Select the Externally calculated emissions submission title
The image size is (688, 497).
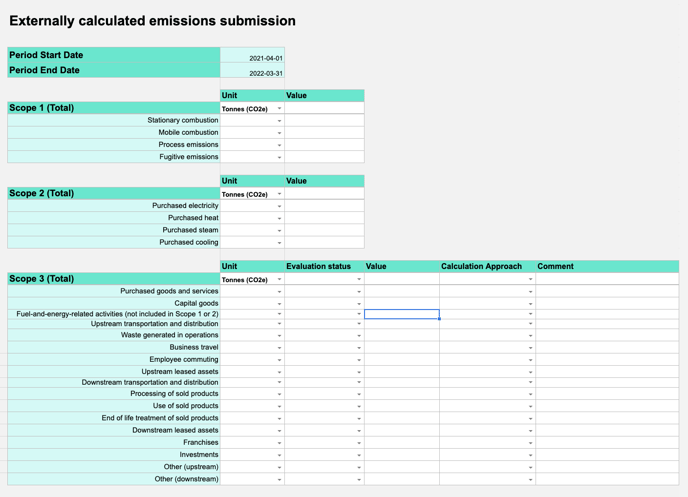click(152, 21)
